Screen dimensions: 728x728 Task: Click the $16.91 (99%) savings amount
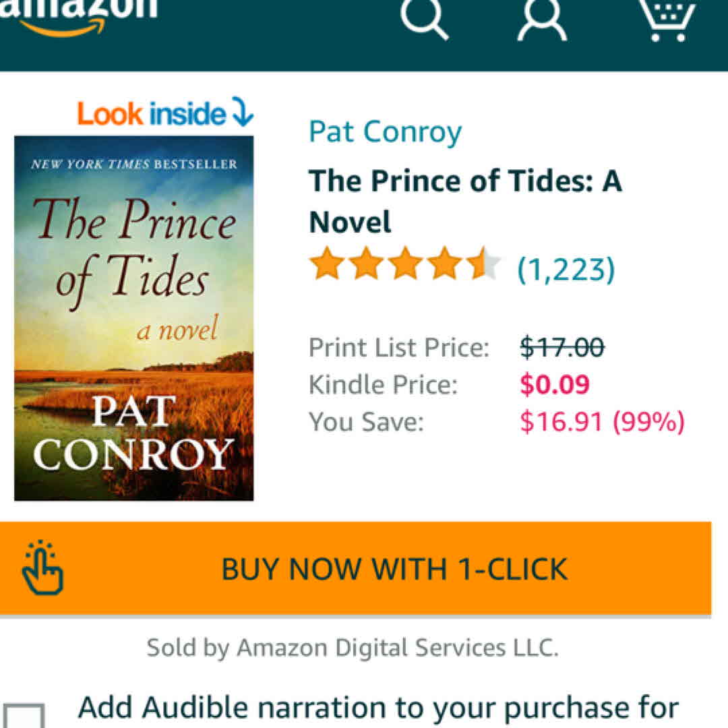coord(602,422)
